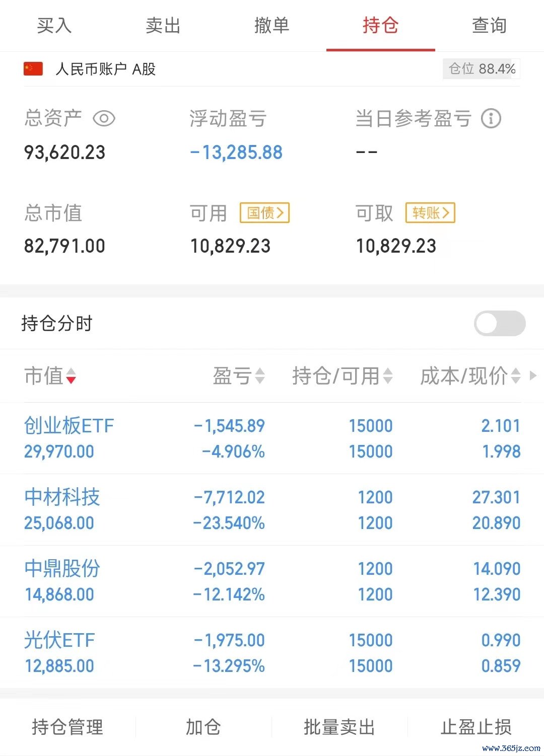The width and height of the screenshot is (544, 756).
Task: Enable the 持仓分时 switch
Action: click(500, 323)
